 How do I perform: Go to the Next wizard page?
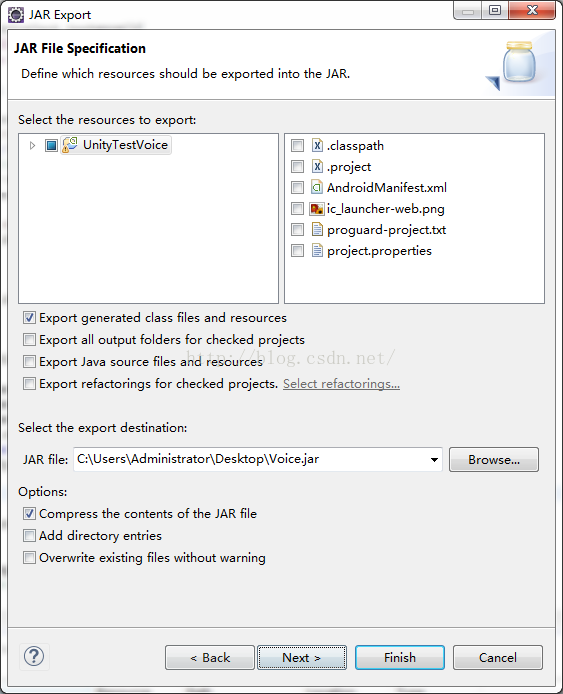click(x=302, y=657)
